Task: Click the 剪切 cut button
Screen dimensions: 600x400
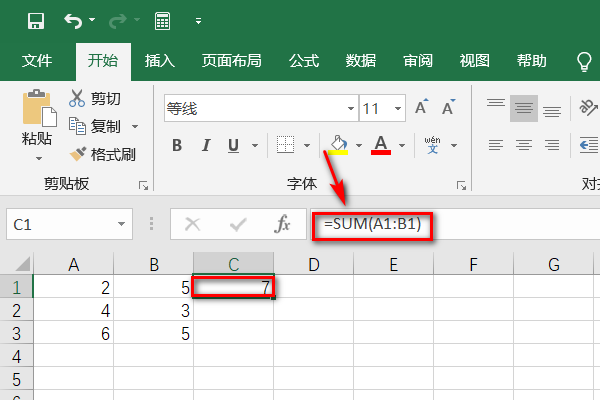Action: pos(95,99)
